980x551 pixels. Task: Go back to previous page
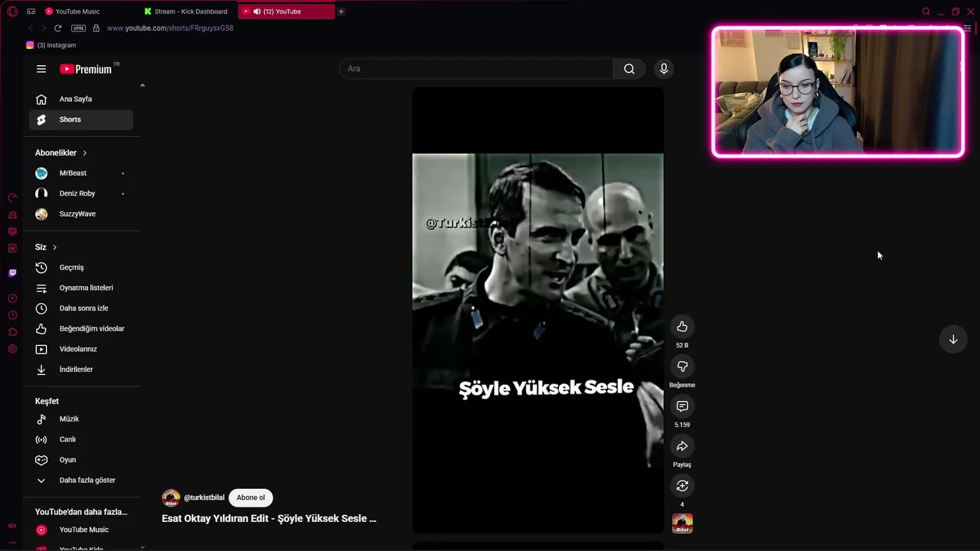click(30, 28)
